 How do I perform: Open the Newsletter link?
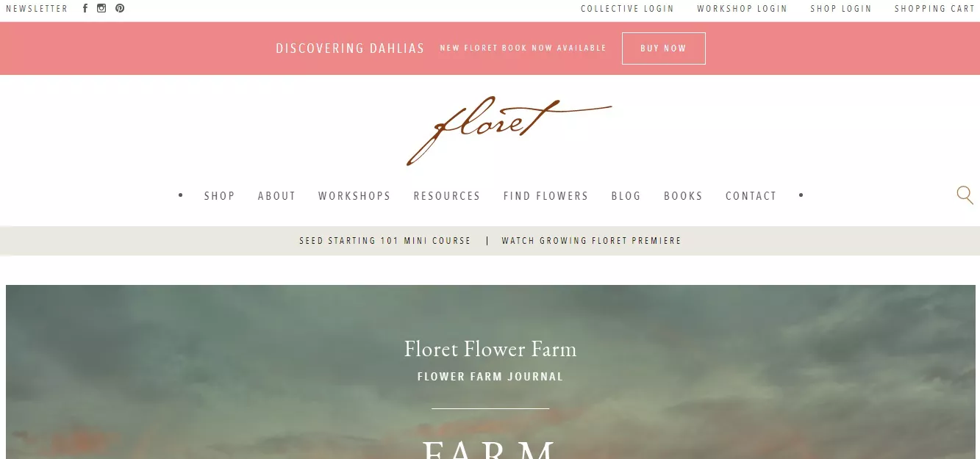tap(37, 9)
